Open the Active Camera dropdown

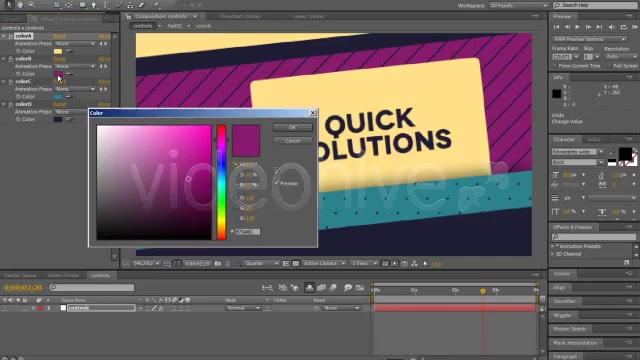(324, 264)
